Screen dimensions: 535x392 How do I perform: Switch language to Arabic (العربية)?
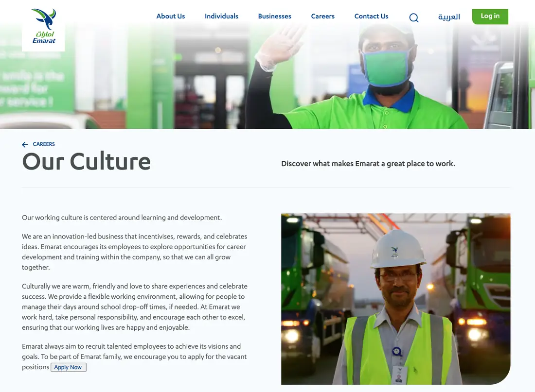point(449,17)
